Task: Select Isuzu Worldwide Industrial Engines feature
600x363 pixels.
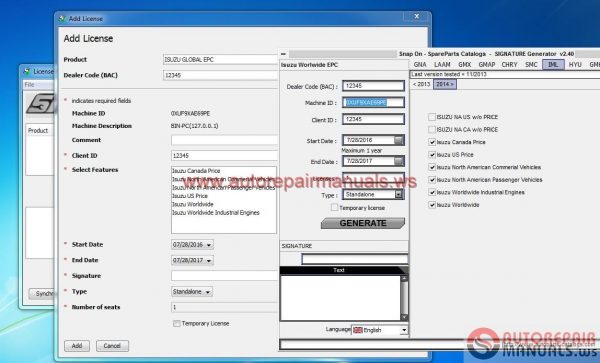Action: click(x=215, y=213)
